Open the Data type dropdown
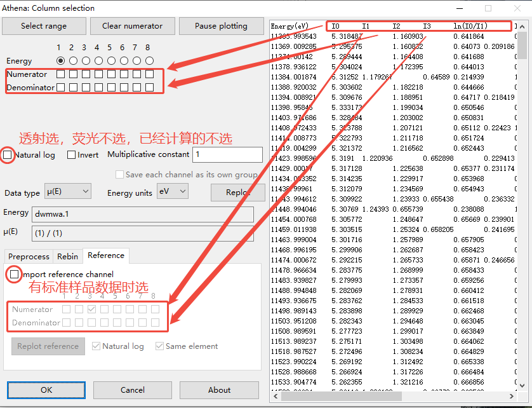 (68, 192)
